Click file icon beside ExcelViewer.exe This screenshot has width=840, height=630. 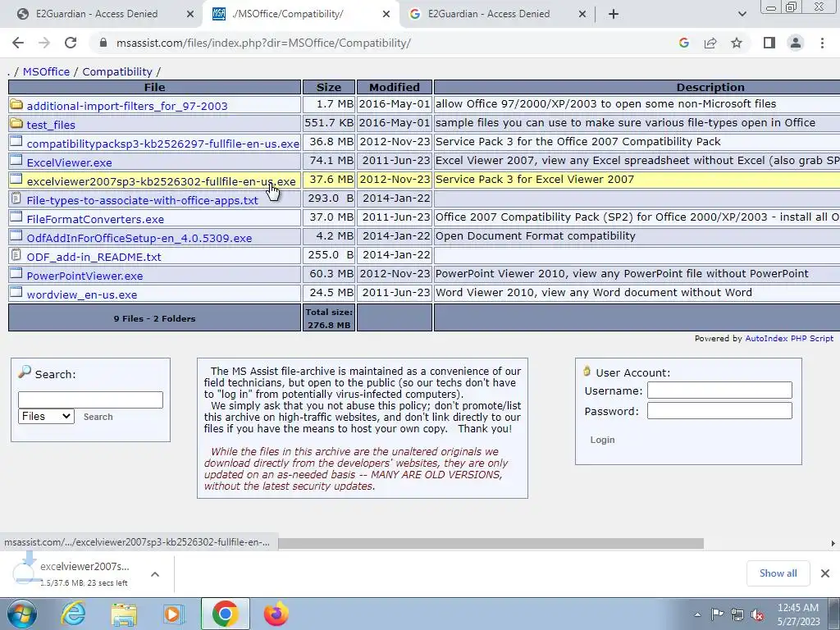point(16,161)
